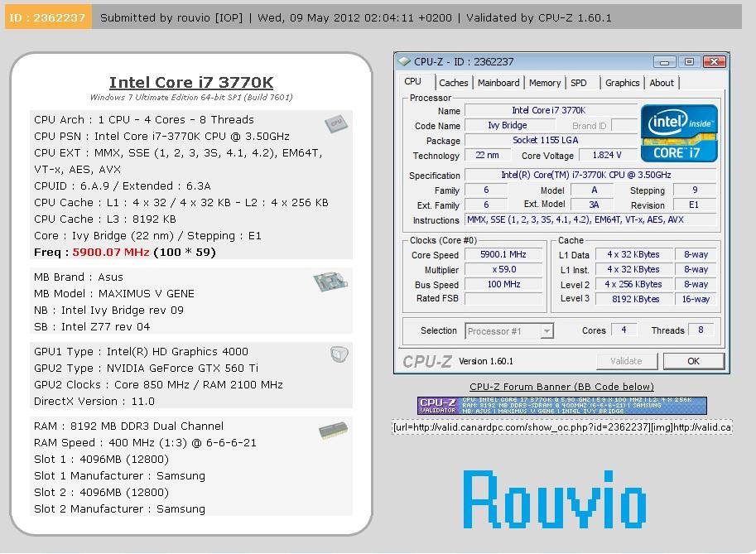Click the Multiplier value x 59.0
The image size is (756, 554).
[x=503, y=269]
